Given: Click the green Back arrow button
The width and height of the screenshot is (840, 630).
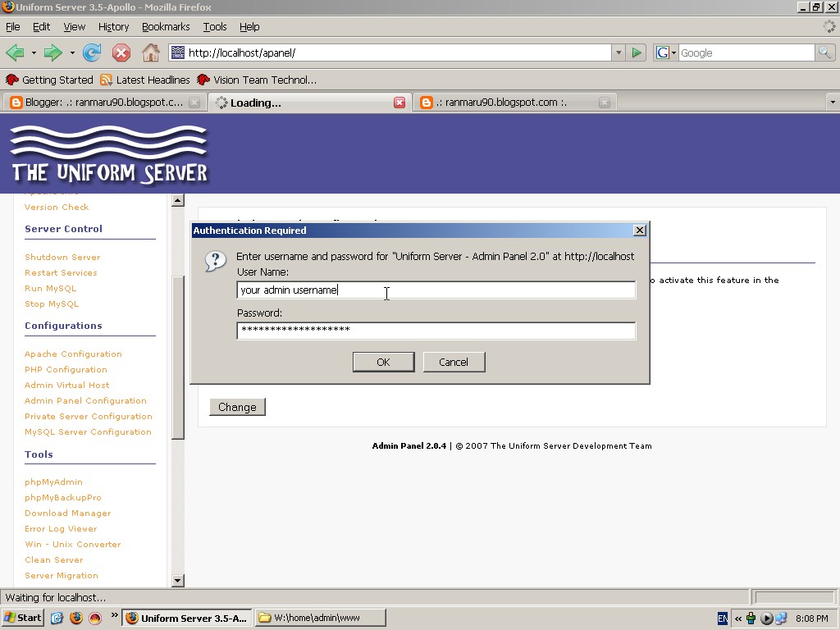Looking at the screenshot, I should tap(15, 52).
